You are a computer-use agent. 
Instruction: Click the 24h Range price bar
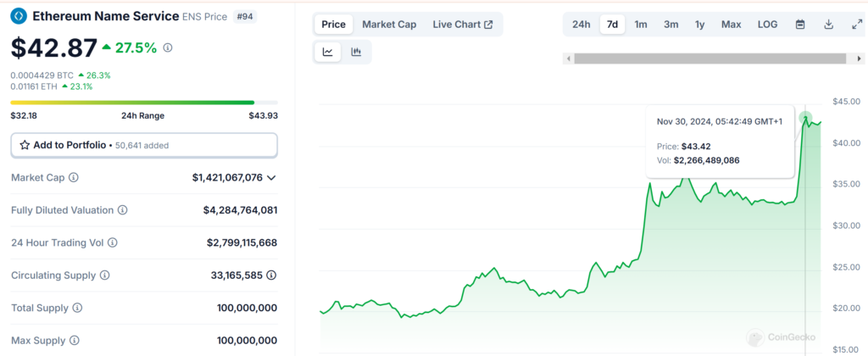tap(132, 103)
